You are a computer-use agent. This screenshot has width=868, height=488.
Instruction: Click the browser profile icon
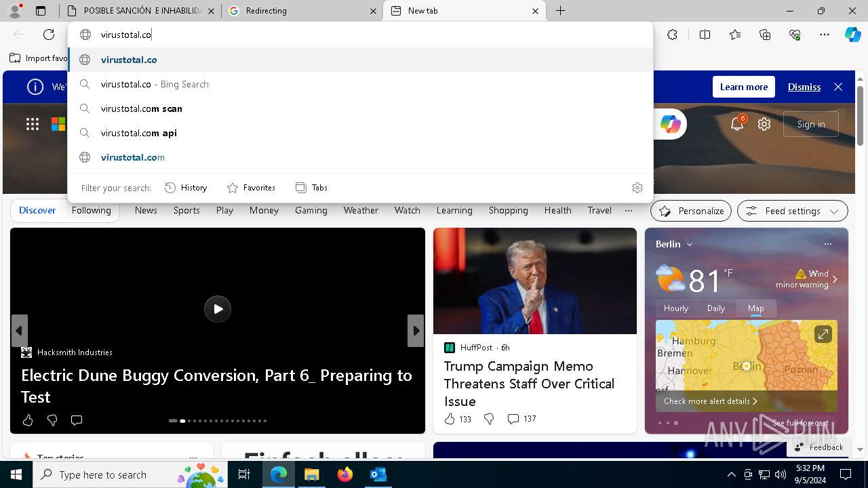[15, 11]
